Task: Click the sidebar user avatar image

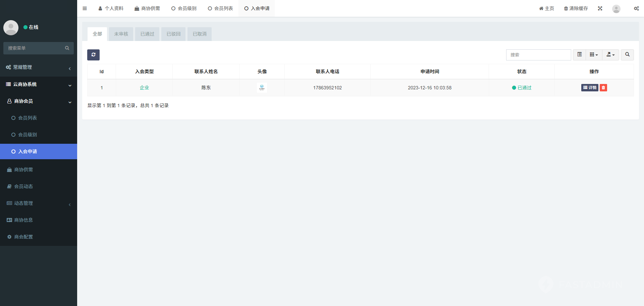Action: pyautogui.click(x=11, y=28)
